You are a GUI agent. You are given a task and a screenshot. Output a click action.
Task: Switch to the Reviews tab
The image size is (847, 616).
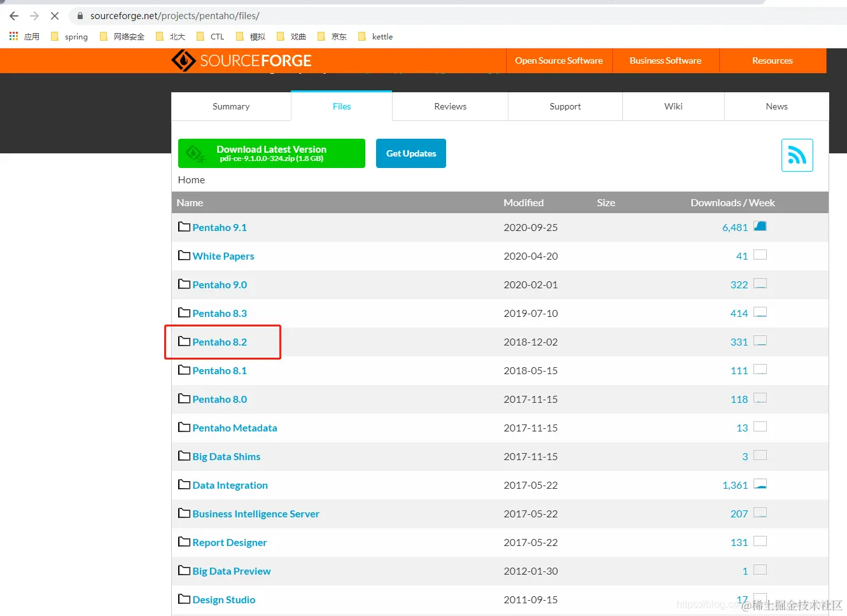pos(451,106)
